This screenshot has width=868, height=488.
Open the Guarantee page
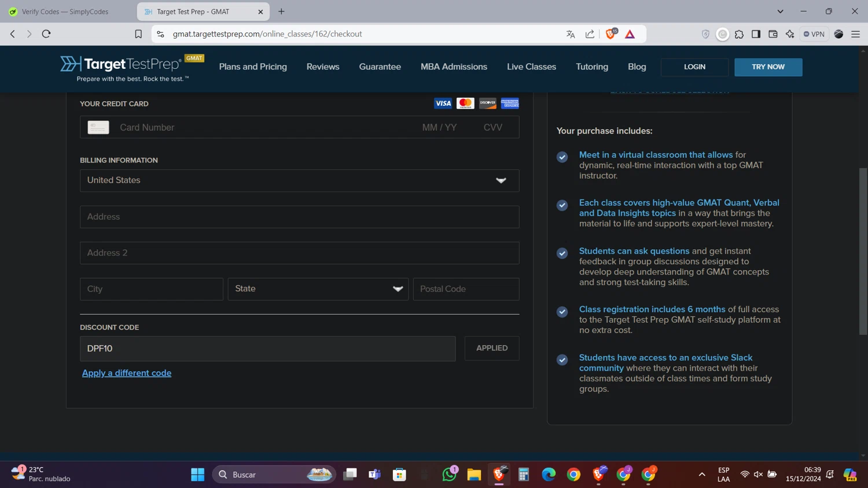pos(380,67)
